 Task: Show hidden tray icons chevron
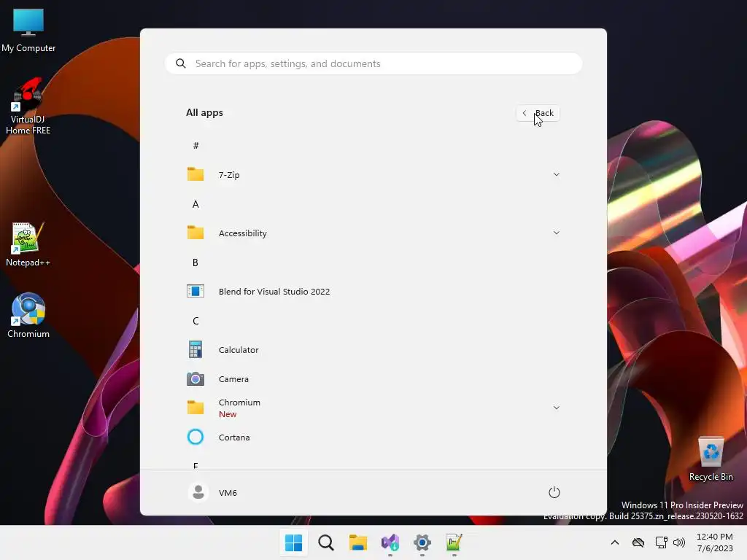(x=614, y=542)
